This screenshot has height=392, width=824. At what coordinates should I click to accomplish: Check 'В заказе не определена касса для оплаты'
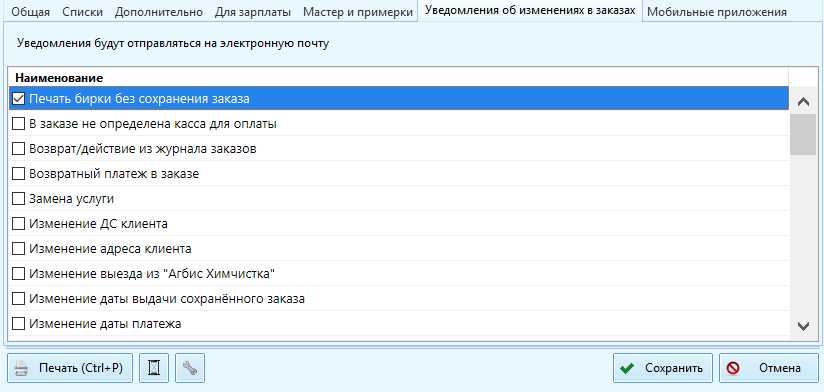click(x=18, y=124)
